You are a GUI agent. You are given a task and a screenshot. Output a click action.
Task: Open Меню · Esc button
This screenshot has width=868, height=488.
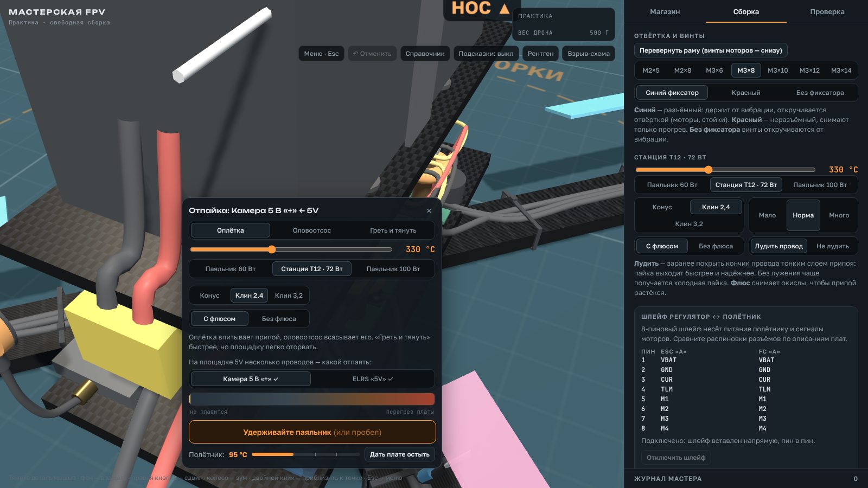(321, 54)
